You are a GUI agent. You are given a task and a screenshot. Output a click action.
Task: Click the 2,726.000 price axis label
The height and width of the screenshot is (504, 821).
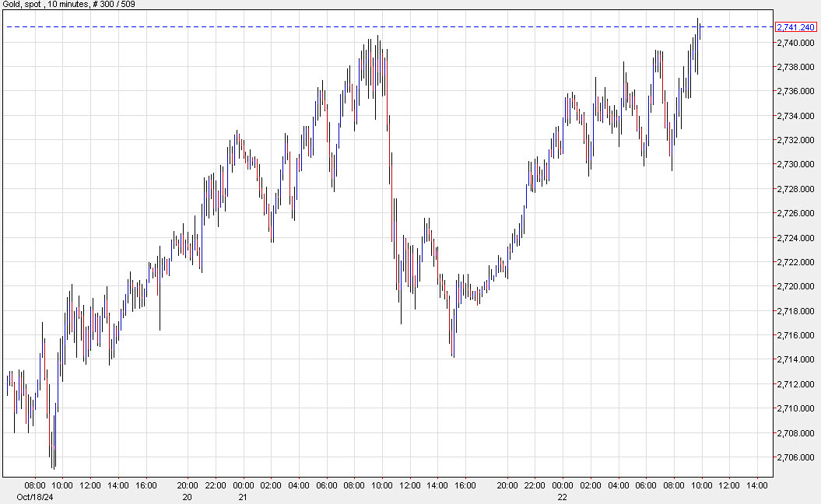coord(796,213)
